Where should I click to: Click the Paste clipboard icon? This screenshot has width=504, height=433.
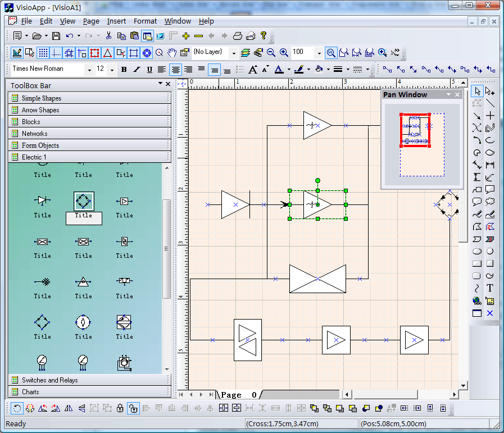coord(134,35)
